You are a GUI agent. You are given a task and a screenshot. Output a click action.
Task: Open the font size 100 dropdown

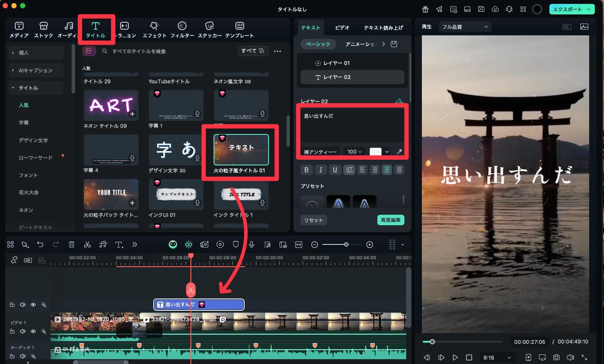pyautogui.click(x=355, y=152)
